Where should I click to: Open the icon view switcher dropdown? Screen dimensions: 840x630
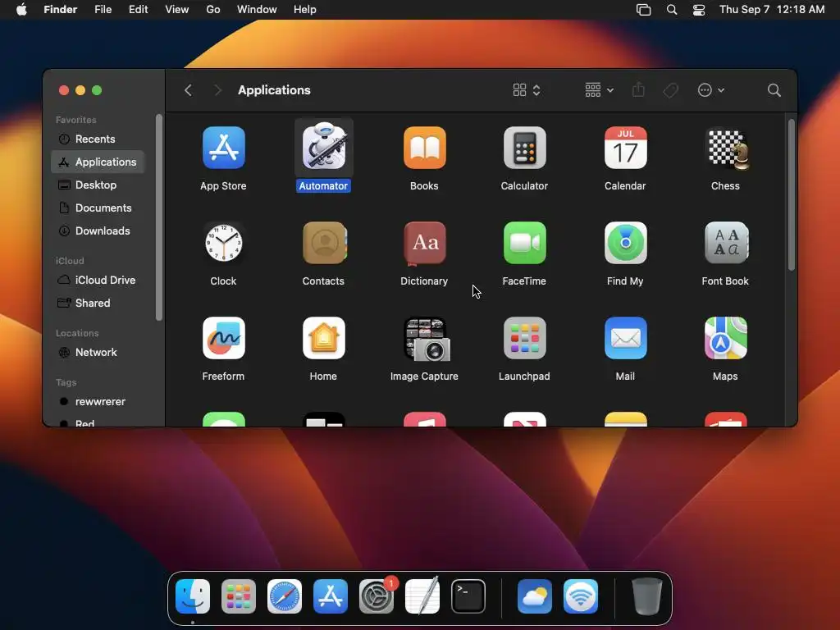click(526, 90)
